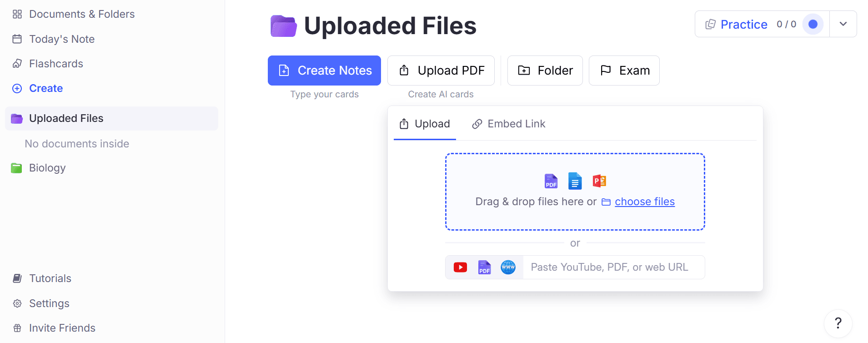Click the Practice cards icon
This screenshot has height=343, width=868.
click(710, 24)
